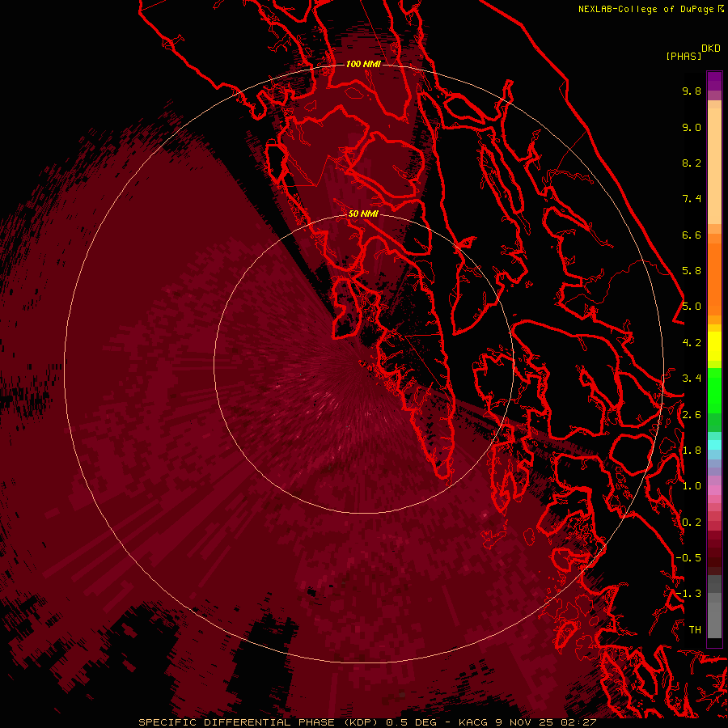Click the orange segment of the color bar

pyautogui.click(x=714, y=278)
